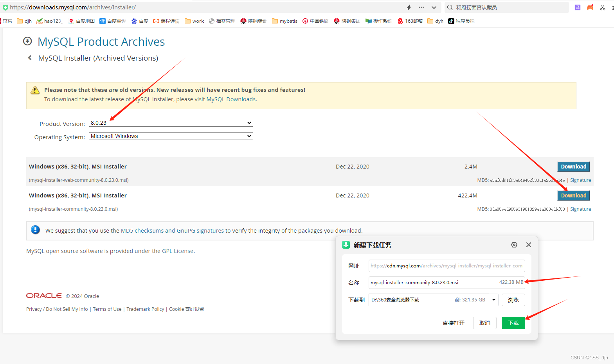Click the MySQL Product Archives download circle icon
The image size is (614, 364).
(x=27, y=41)
